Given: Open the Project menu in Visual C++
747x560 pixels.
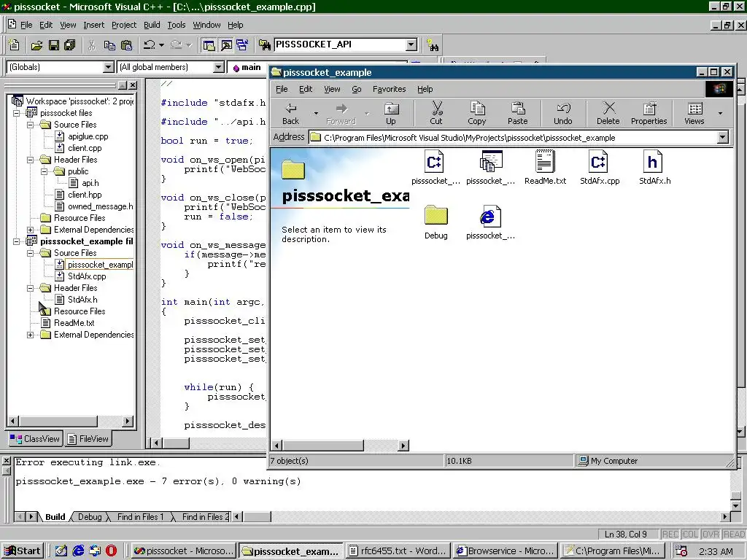Looking at the screenshot, I should tap(124, 25).
